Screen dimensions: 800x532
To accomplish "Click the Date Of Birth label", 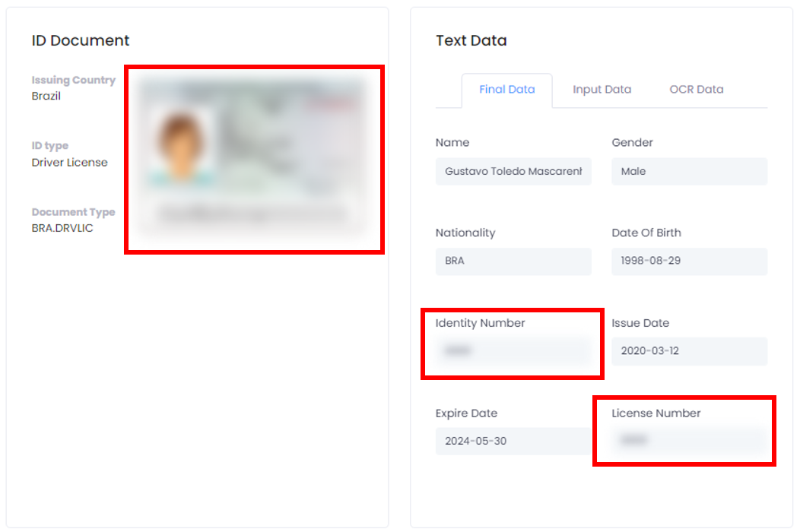I will point(646,233).
